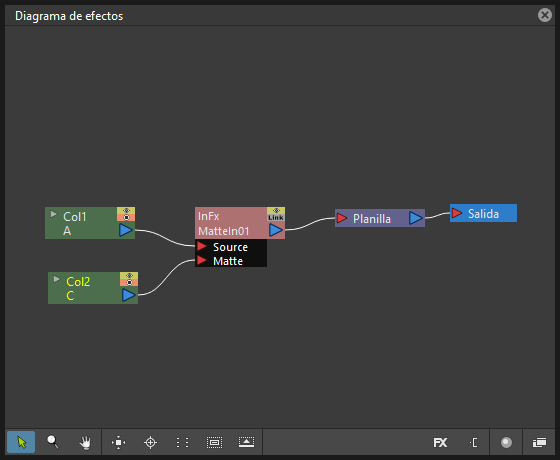Activate the zoom magnifier tool

pyautogui.click(x=53, y=442)
